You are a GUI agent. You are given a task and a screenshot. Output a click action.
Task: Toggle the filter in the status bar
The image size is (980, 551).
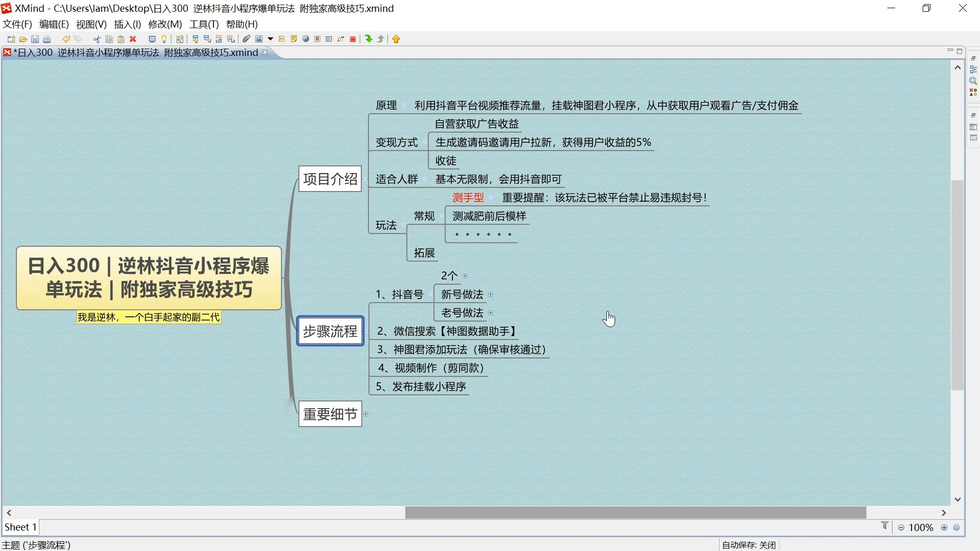pyautogui.click(x=884, y=526)
